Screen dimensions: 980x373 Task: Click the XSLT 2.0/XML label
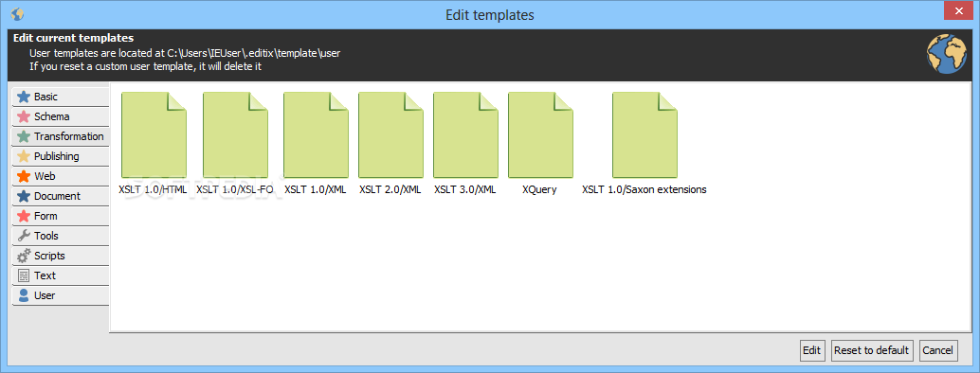[390, 189]
